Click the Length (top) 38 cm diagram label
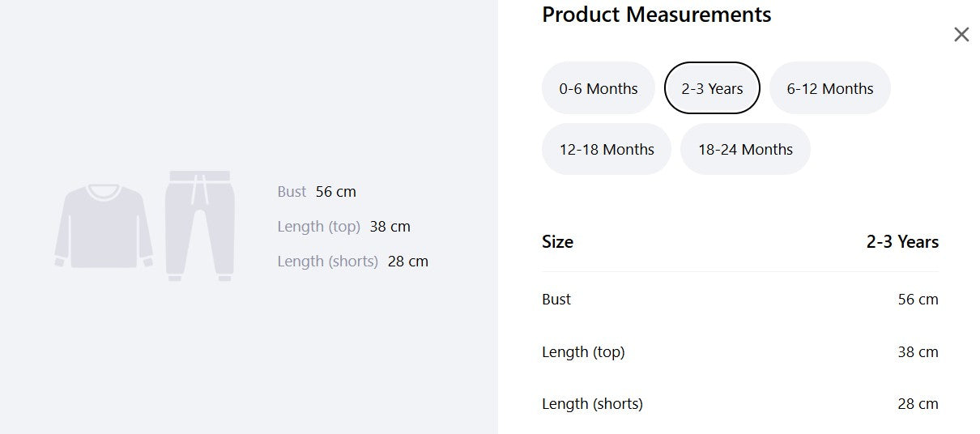The width and height of the screenshot is (980, 434). coord(343,227)
